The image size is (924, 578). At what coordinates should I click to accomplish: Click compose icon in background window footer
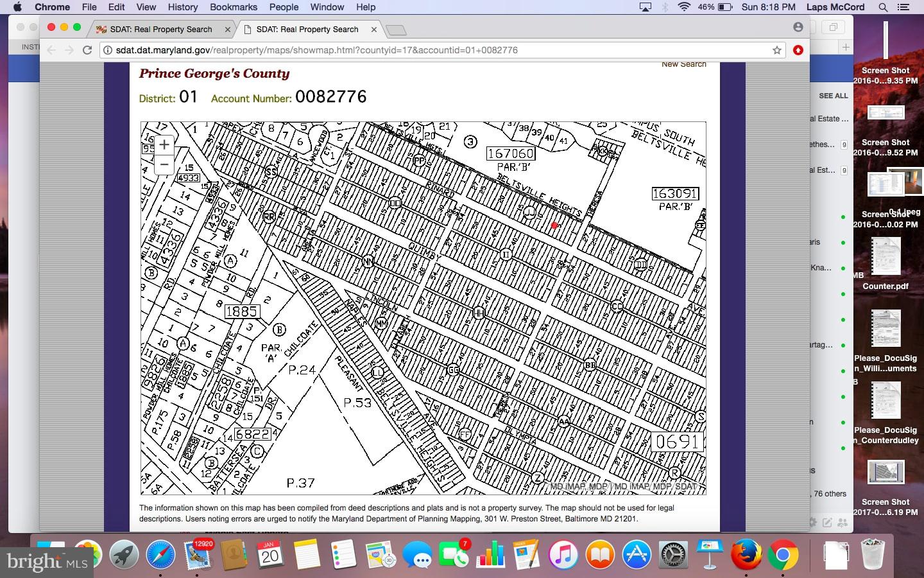[828, 522]
